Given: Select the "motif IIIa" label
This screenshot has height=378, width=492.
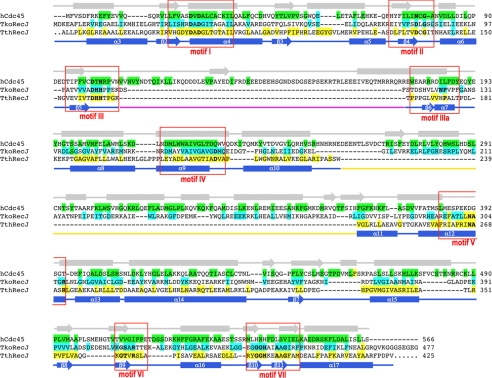Looking at the screenshot, I should click(x=435, y=118).
